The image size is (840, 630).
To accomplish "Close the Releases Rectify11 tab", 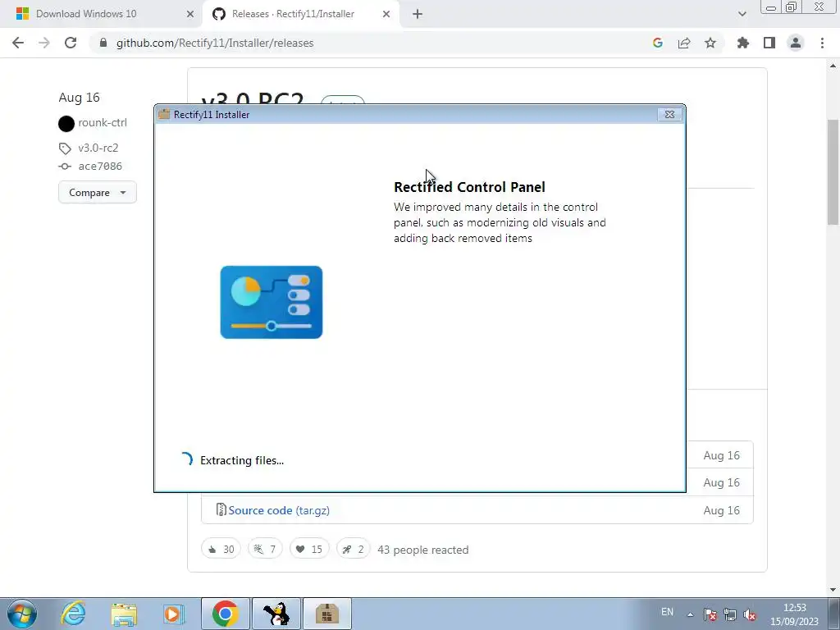I will pyautogui.click(x=386, y=14).
